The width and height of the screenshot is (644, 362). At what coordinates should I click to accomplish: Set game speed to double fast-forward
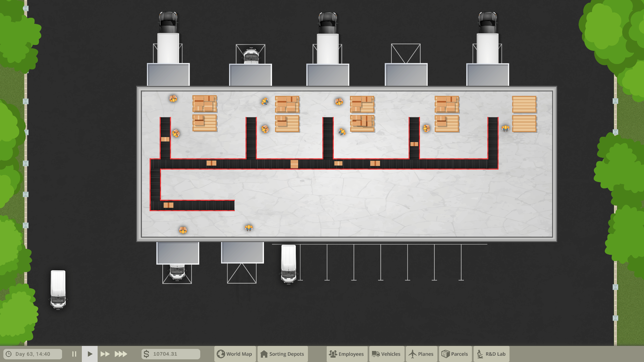(x=105, y=354)
